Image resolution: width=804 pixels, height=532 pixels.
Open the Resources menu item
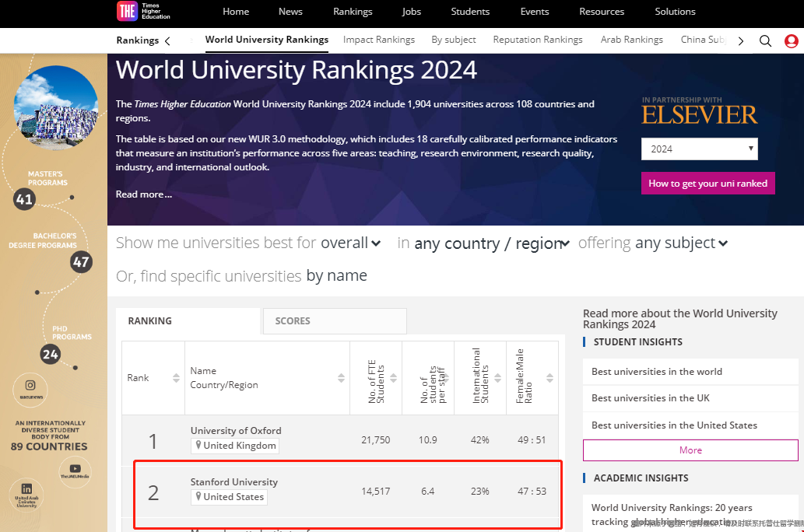[602, 11]
